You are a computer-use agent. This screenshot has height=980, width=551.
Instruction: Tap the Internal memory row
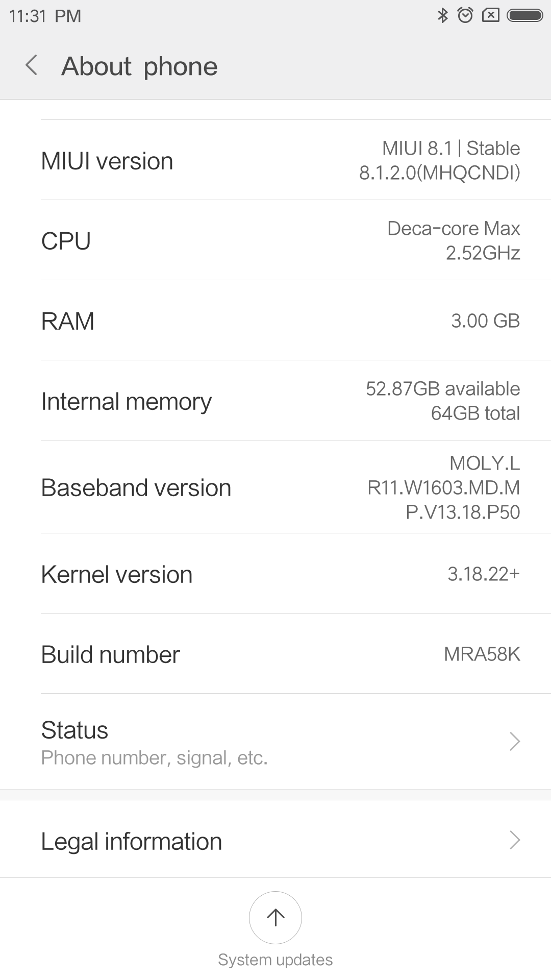click(275, 401)
